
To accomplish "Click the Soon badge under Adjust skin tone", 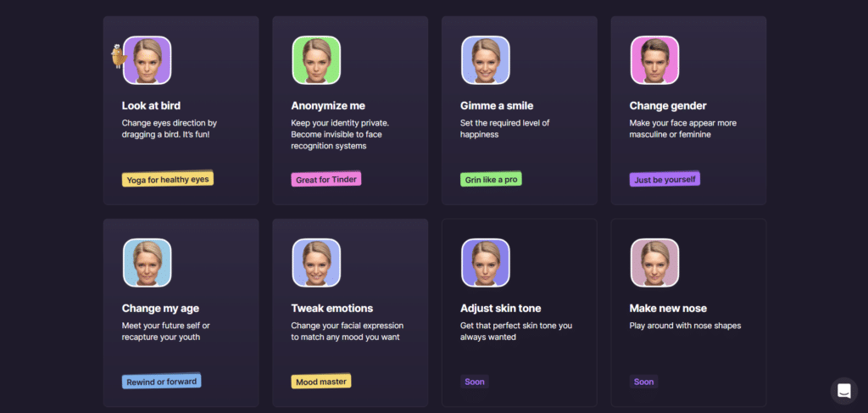I will [x=475, y=382].
